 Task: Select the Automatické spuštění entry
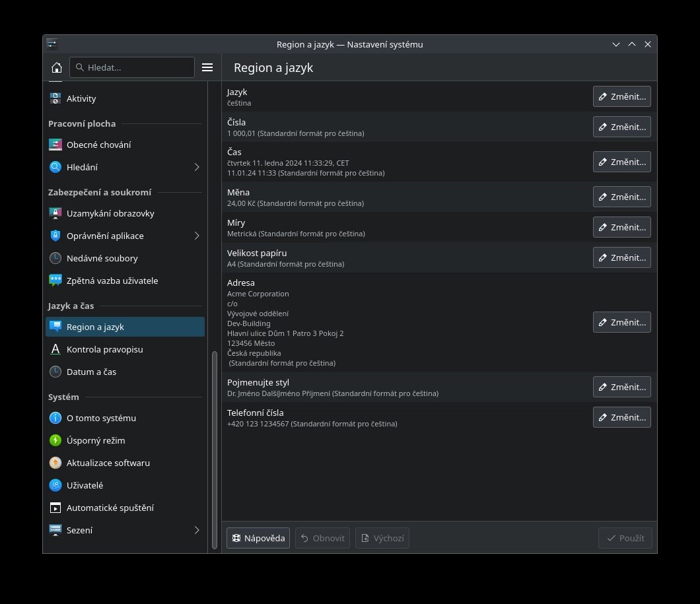click(110, 508)
